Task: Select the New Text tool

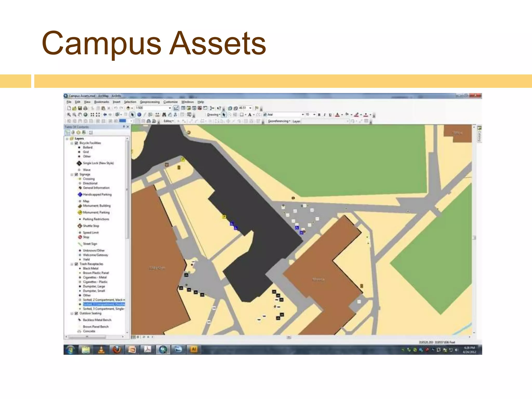Action: click(x=250, y=115)
